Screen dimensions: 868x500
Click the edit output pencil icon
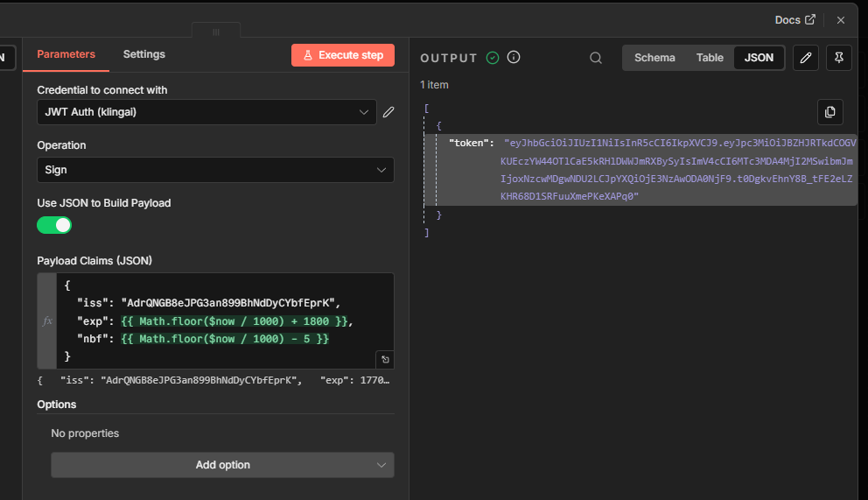tap(806, 58)
